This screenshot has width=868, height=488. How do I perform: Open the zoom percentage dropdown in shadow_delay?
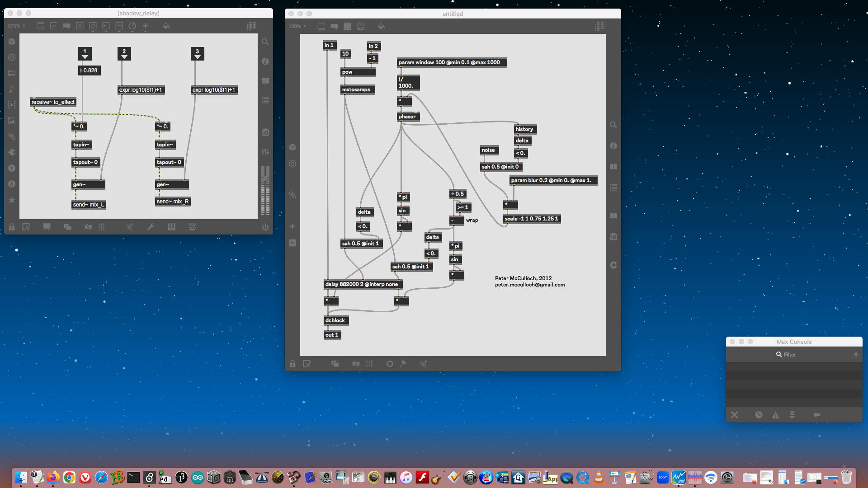(x=17, y=26)
